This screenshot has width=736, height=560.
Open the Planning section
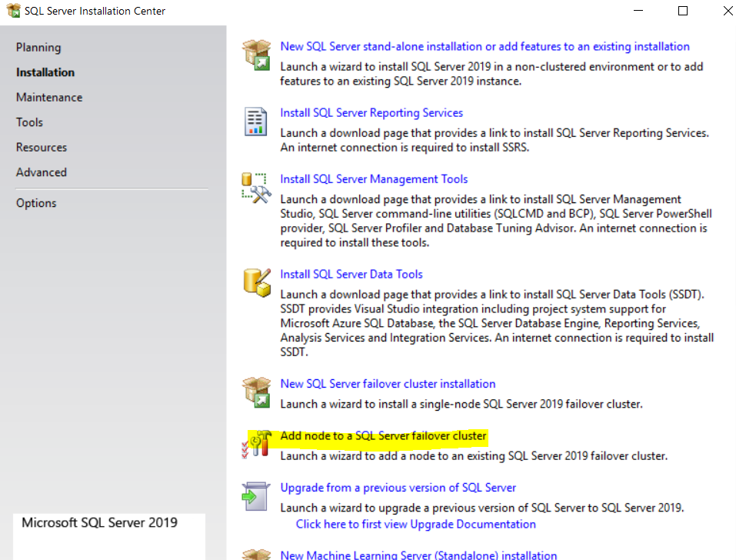38,48
